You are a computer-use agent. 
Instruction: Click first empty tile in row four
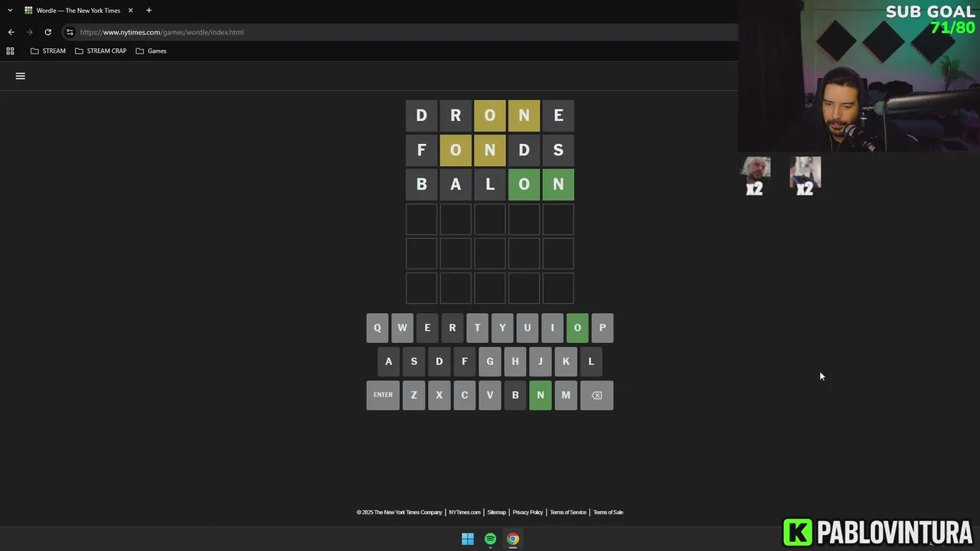(421, 219)
